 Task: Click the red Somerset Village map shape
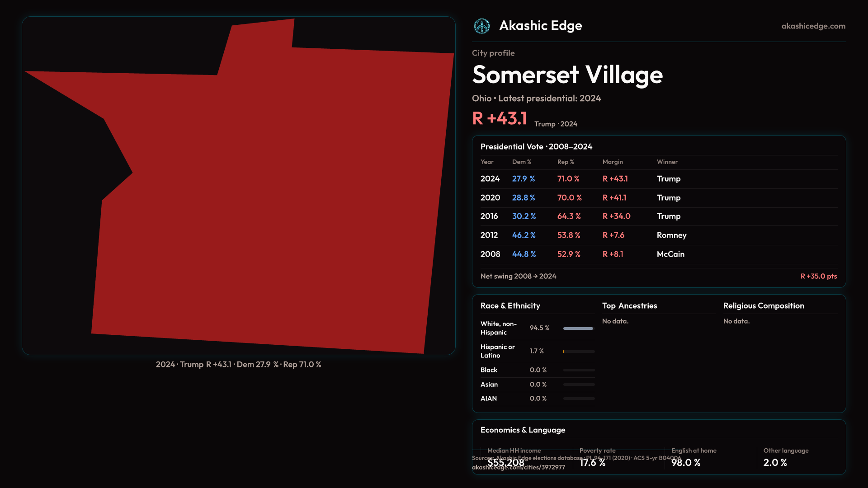coord(271,203)
